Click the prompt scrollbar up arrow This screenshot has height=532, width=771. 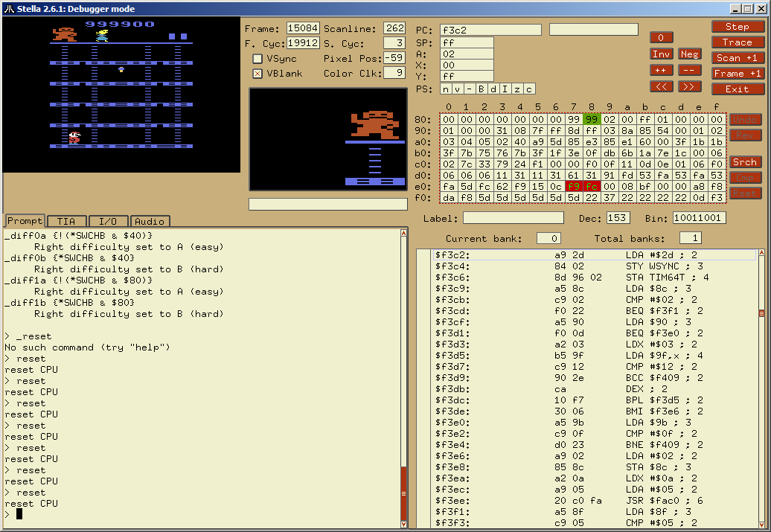pos(403,233)
